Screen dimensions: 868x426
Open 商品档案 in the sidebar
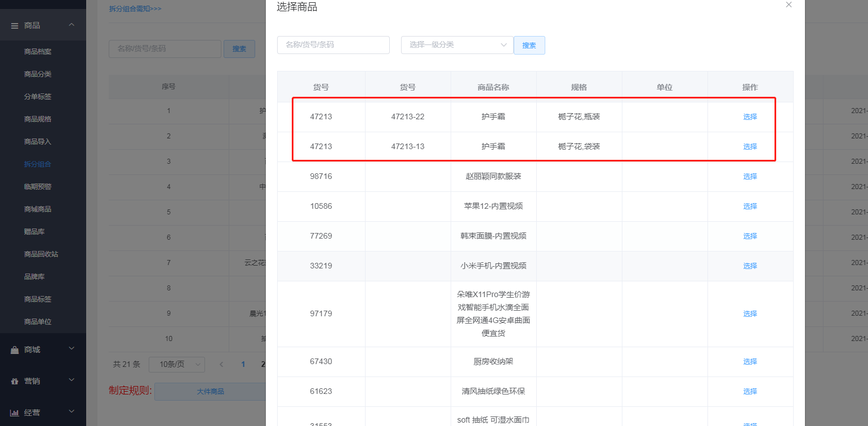click(x=38, y=52)
